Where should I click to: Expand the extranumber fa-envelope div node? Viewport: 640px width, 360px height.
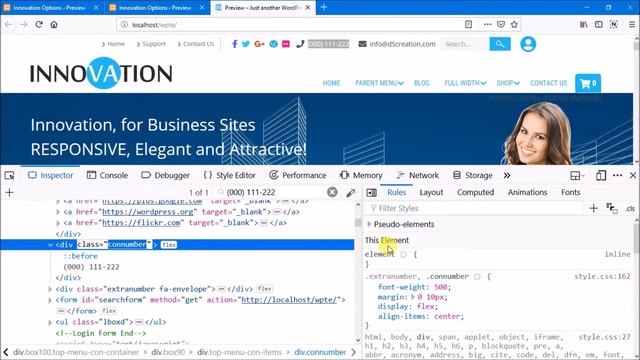coord(50,289)
